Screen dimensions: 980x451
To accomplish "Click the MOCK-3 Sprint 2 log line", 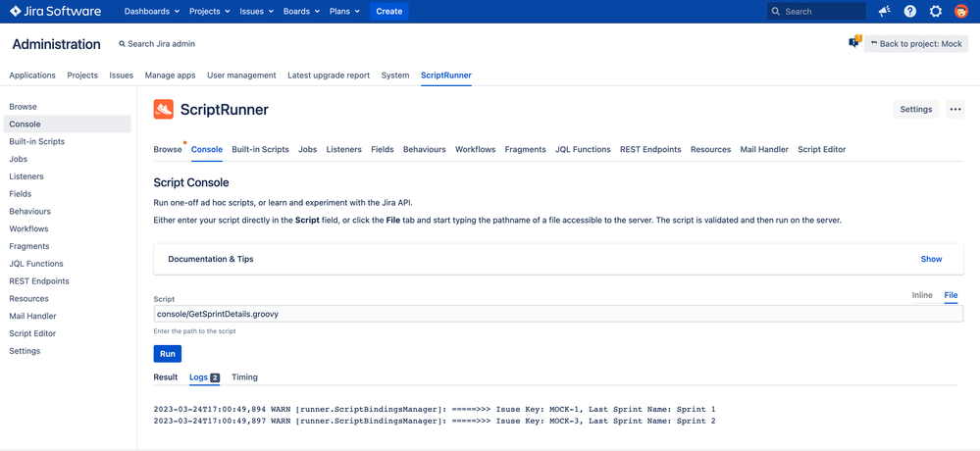I will (435, 421).
